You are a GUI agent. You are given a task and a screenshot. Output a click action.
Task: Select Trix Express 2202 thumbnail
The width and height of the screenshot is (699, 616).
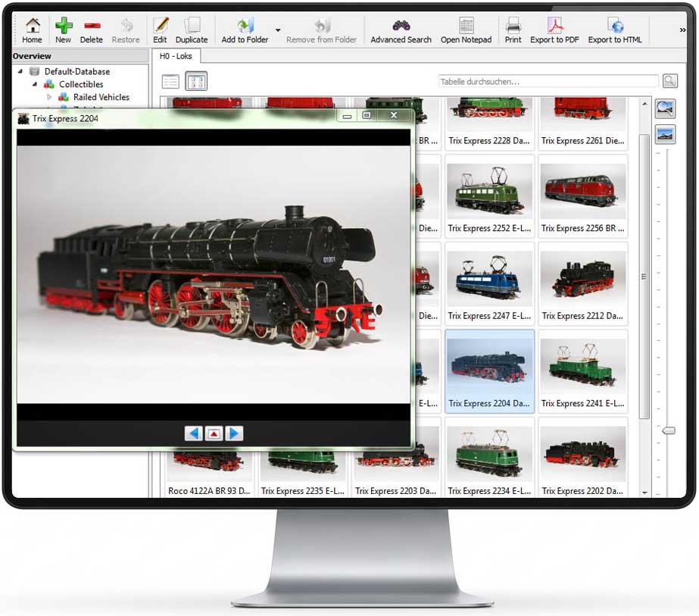point(582,458)
